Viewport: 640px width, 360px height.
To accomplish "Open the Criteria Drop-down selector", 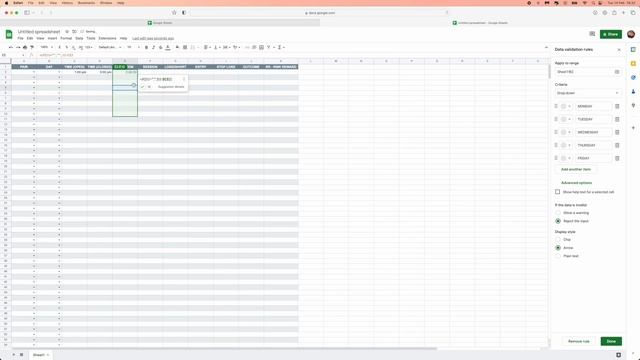I will pyautogui.click(x=587, y=93).
